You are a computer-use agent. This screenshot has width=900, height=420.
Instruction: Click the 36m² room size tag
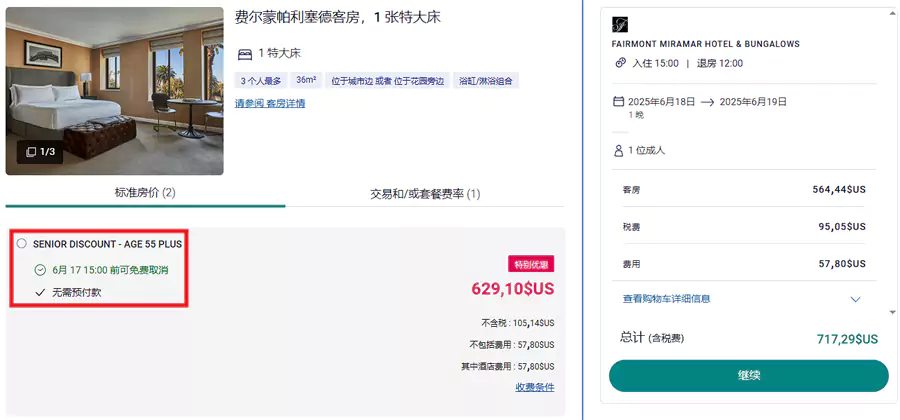pyautogui.click(x=307, y=80)
